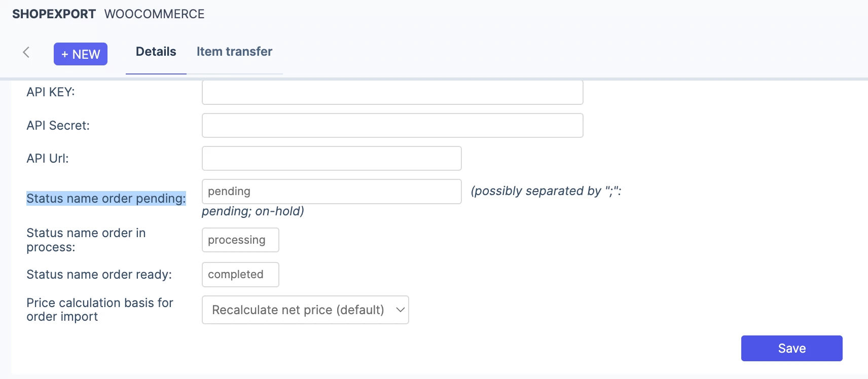Click the dropdown chevron for price calculation
This screenshot has height=379, width=868.
pos(400,310)
